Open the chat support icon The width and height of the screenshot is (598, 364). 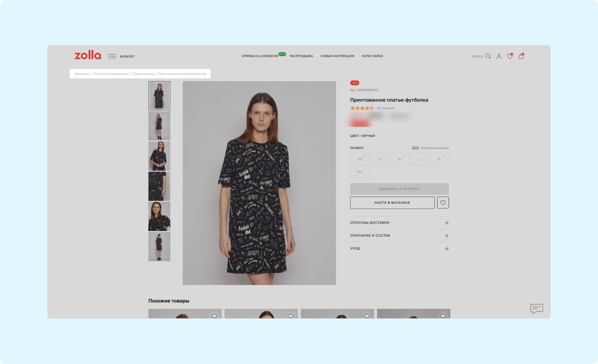pos(537,308)
